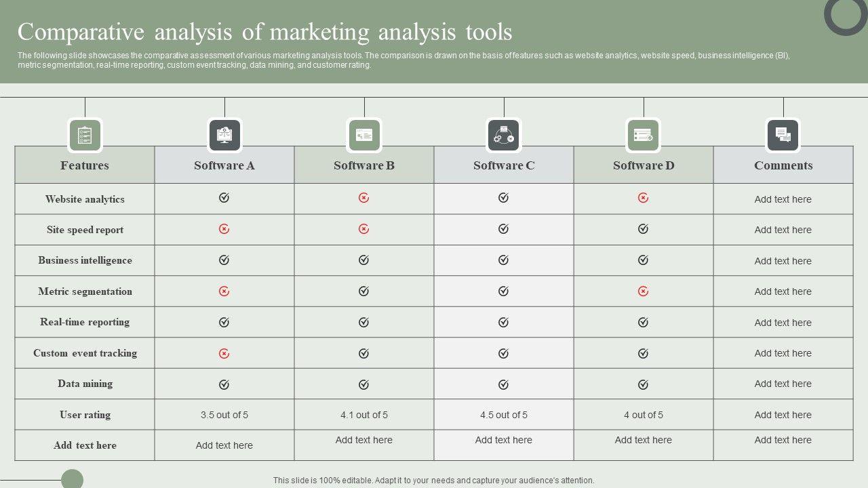This screenshot has width=868, height=488.
Task: Click Software C user rating 4.5 out of 5
Action: click(504, 415)
